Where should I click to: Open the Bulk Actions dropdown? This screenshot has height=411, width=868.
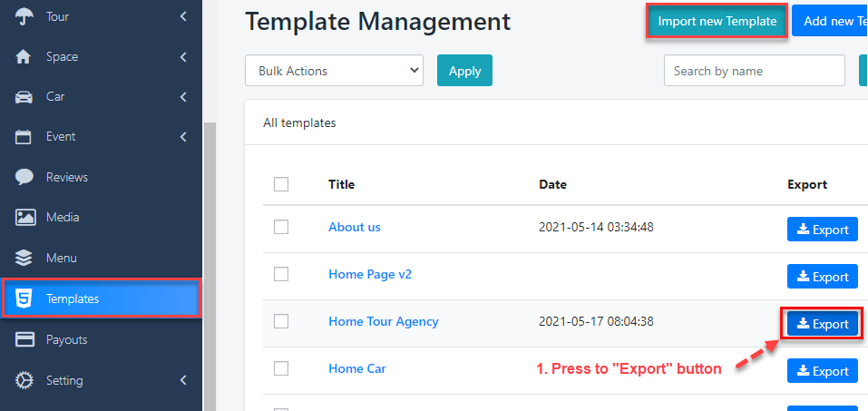coord(334,71)
